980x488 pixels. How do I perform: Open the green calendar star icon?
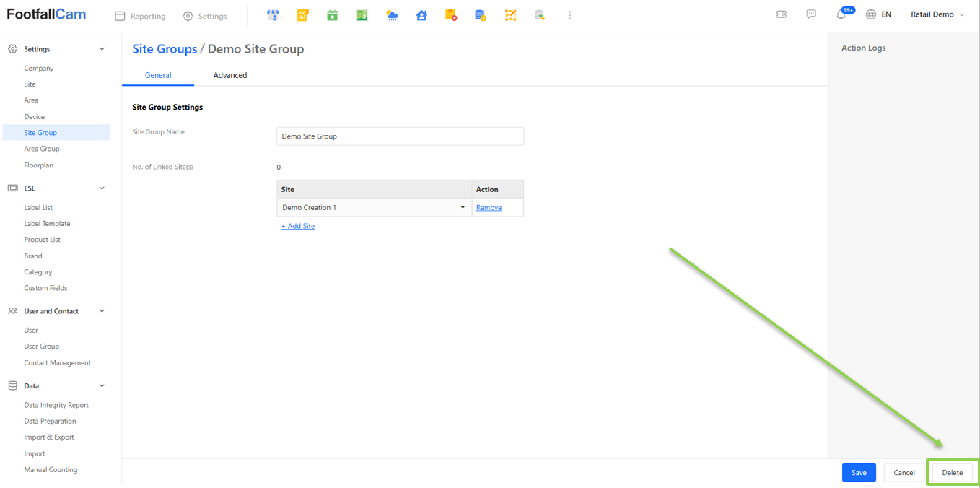click(332, 15)
